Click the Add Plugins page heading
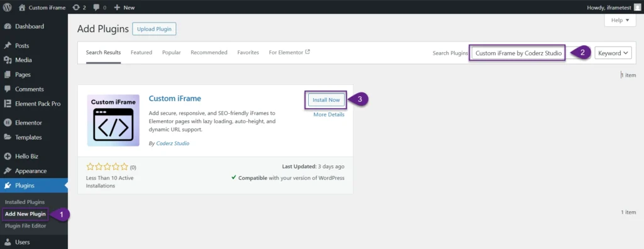Image resolution: width=644 pixels, height=249 pixels. point(103,29)
